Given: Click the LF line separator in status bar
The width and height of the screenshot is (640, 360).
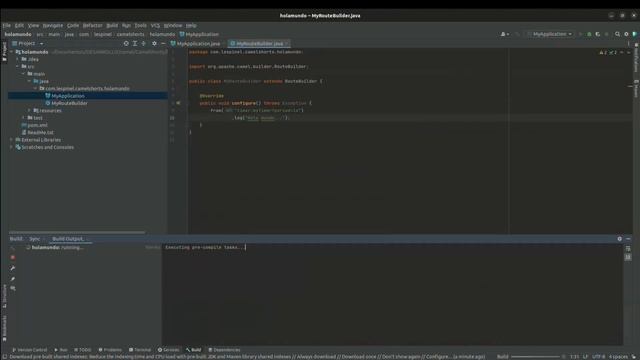Looking at the screenshot, I should (x=585, y=357).
